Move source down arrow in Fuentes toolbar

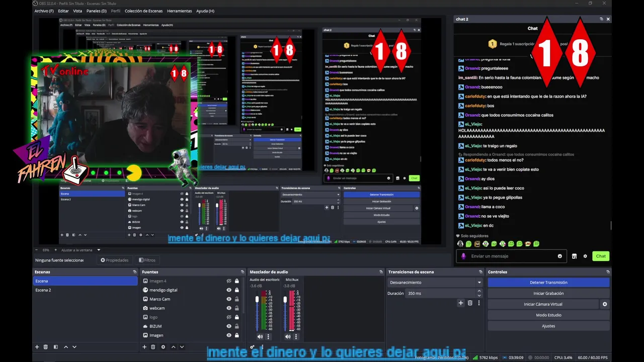(182, 347)
